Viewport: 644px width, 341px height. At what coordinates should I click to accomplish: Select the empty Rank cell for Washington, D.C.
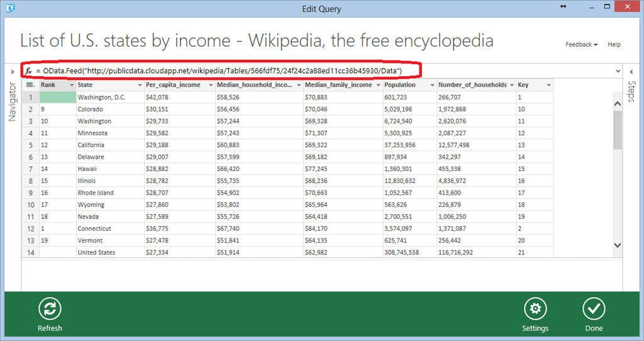58,98
